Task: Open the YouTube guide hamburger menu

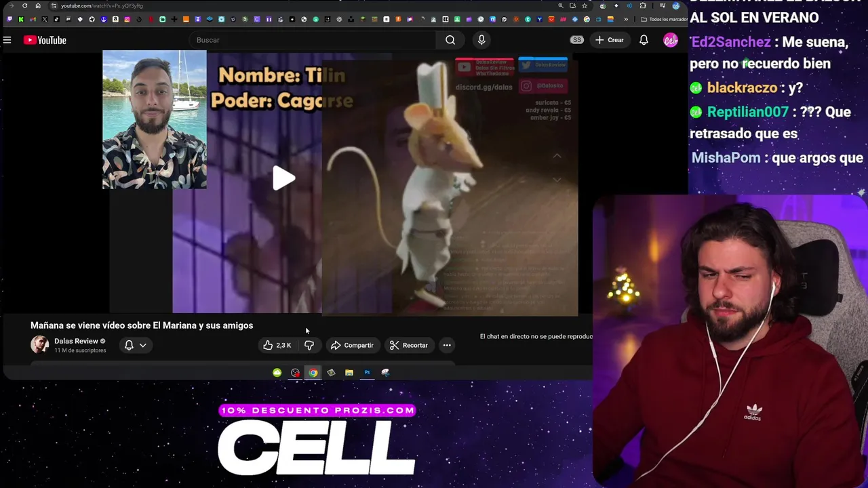Action: pyautogui.click(x=7, y=40)
